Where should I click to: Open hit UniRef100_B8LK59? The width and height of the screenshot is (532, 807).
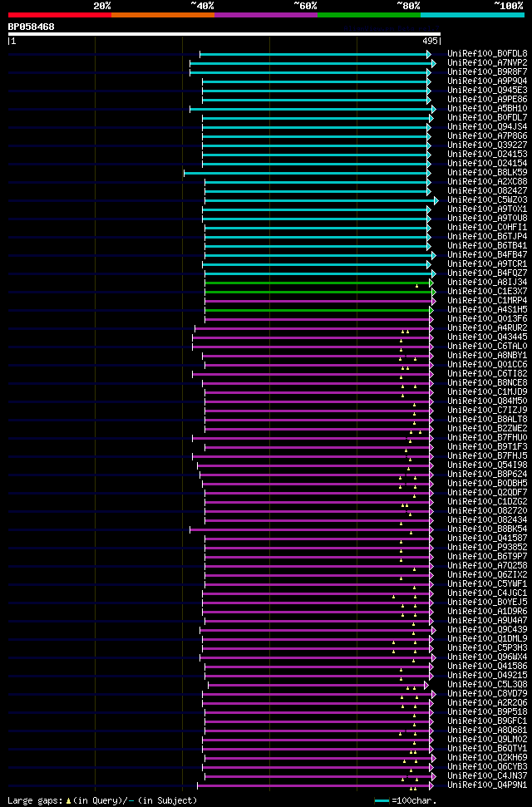tap(487, 173)
